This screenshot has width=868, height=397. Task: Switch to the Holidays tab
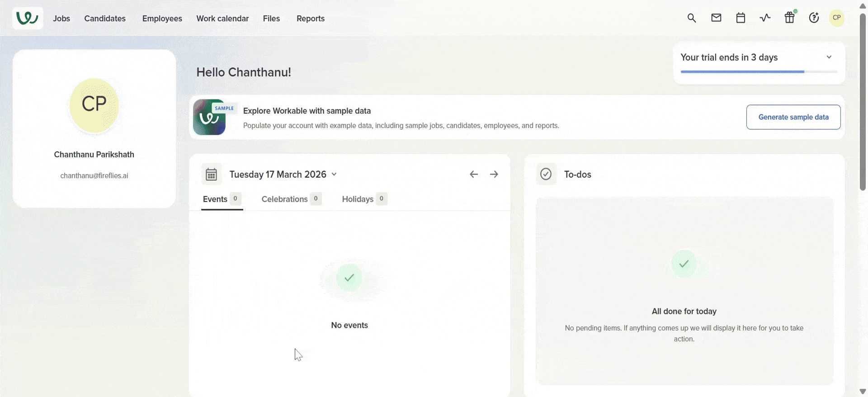[x=358, y=199]
